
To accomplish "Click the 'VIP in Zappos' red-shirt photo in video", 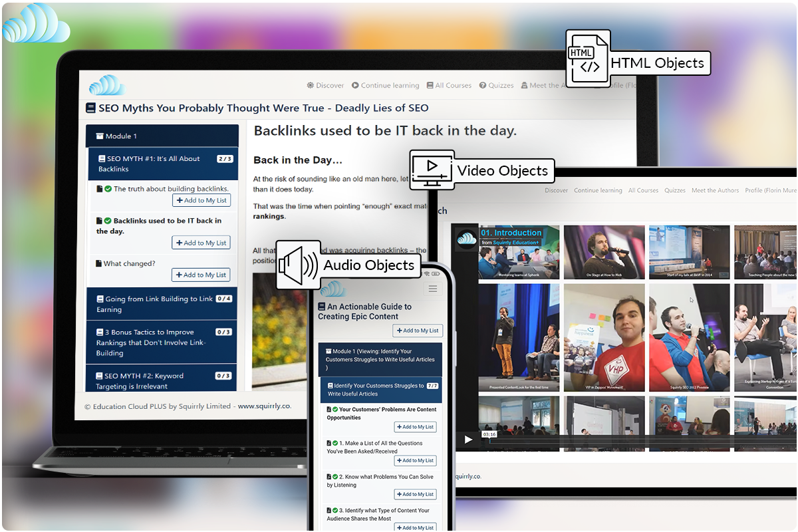I will pos(604,338).
